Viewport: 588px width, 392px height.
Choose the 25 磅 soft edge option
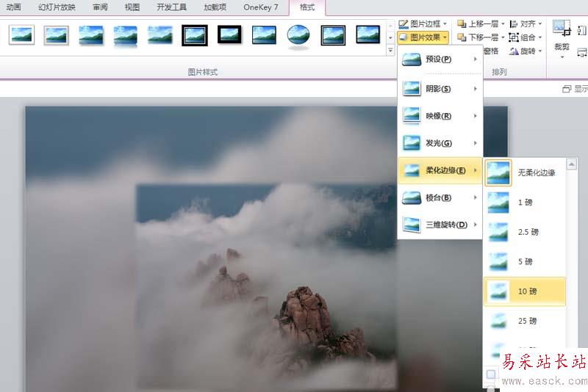click(x=525, y=321)
